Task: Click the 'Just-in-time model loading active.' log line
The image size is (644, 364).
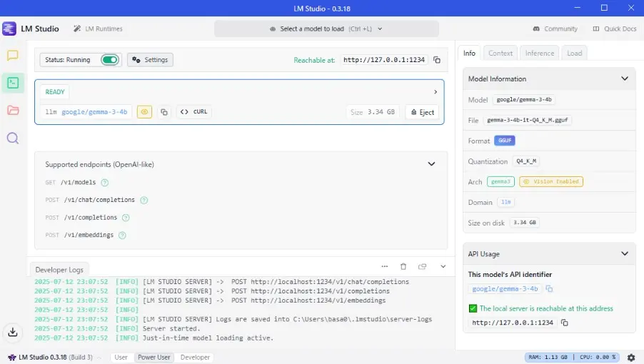Action: click(x=208, y=338)
